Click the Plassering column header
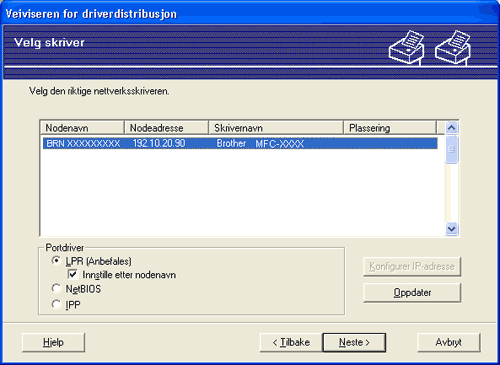The width and height of the screenshot is (500, 365). (x=390, y=128)
